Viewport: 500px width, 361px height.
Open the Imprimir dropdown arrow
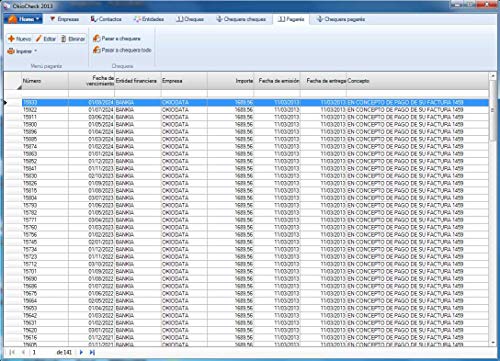pos(35,51)
